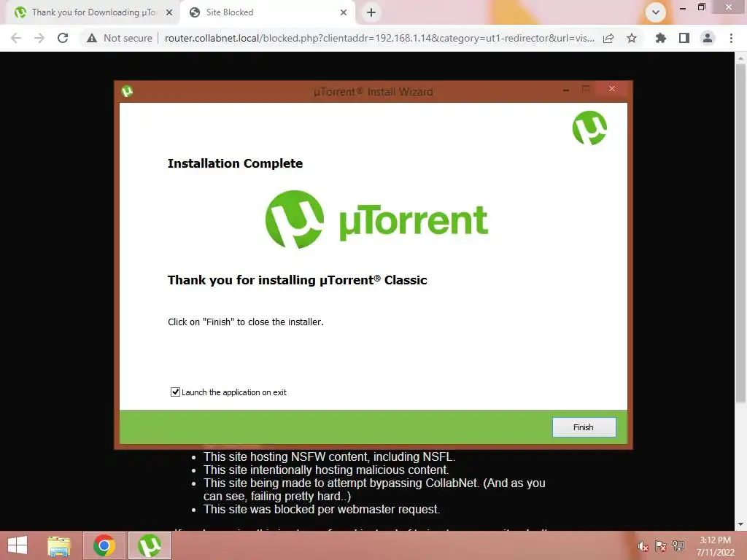Restore down the Chrome window

(x=702, y=7)
